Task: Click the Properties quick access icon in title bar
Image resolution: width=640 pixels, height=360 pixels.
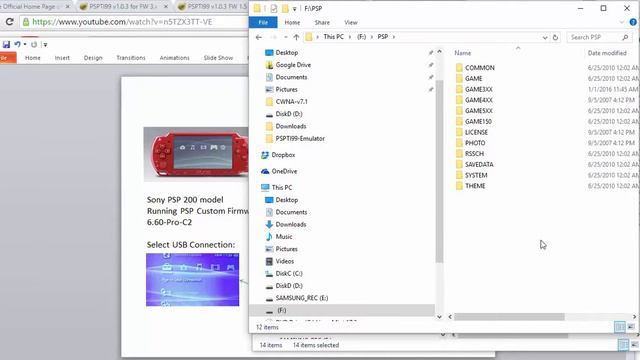Action: [x=273, y=8]
